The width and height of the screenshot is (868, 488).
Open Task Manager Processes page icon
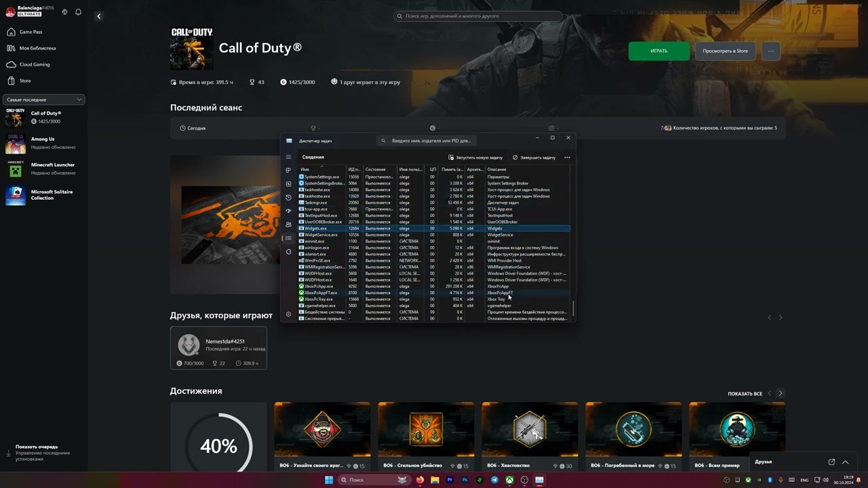[288, 170]
